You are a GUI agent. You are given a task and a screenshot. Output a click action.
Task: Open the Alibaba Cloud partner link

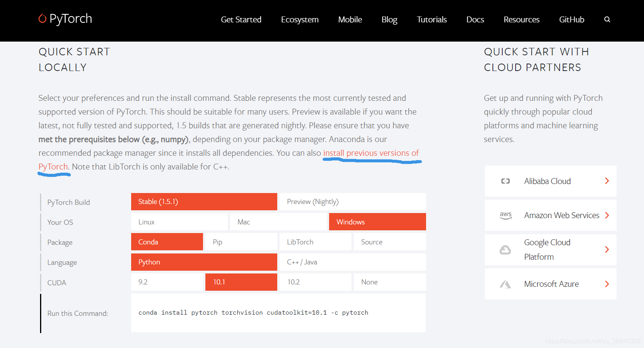point(551,181)
